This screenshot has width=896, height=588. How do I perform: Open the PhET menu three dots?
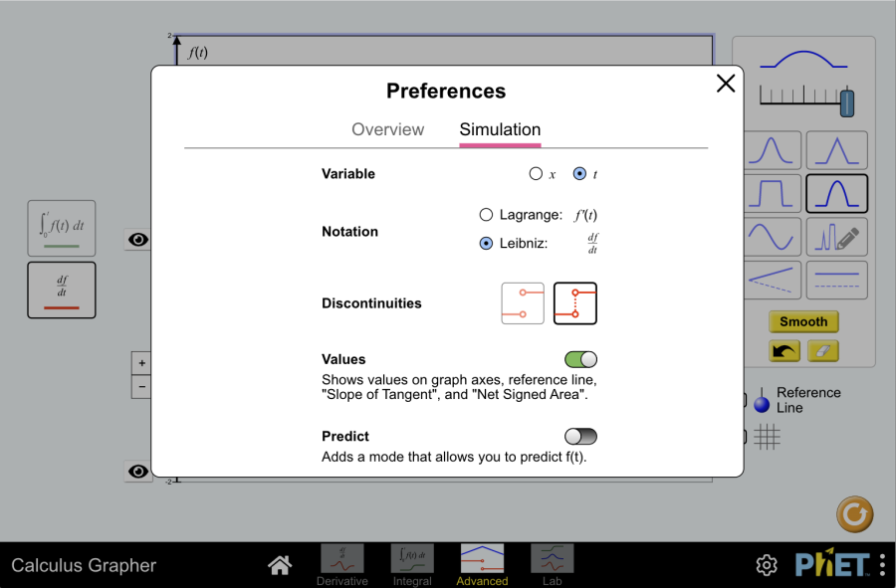point(883,564)
